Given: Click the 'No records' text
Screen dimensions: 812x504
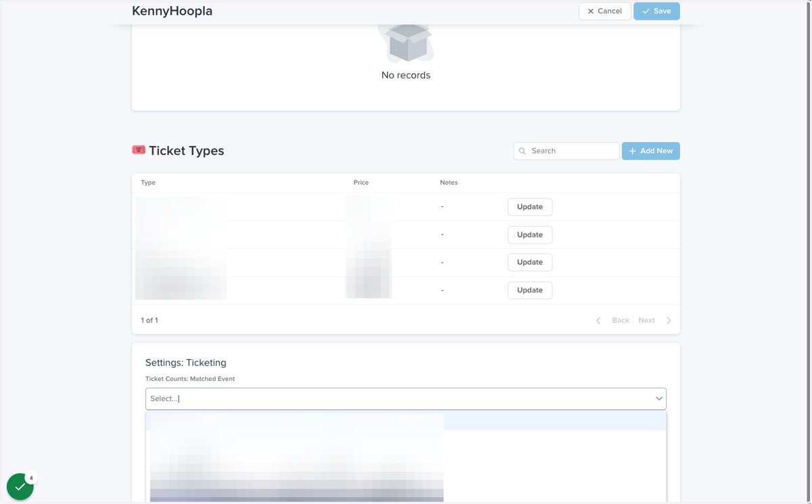Looking at the screenshot, I should pyautogui.click(x=406, y=75).
